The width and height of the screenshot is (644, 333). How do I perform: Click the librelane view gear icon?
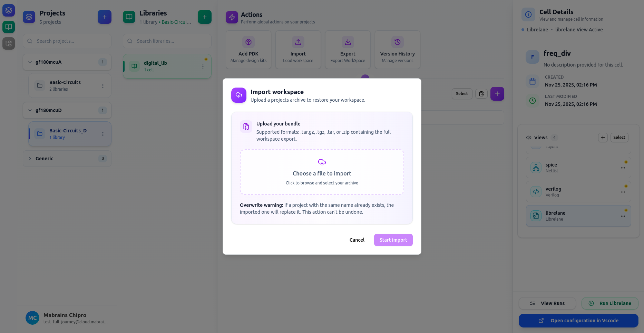click(x=536, y=216)
